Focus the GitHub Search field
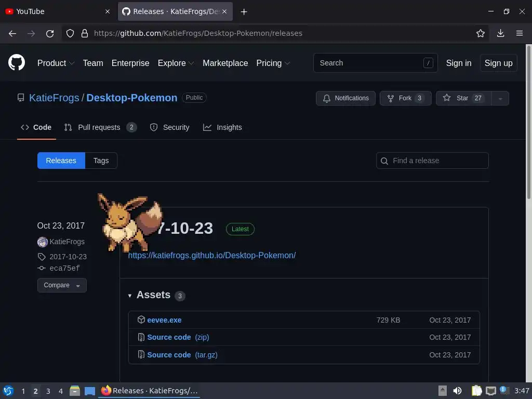532x399 pixels. point(375,63)
